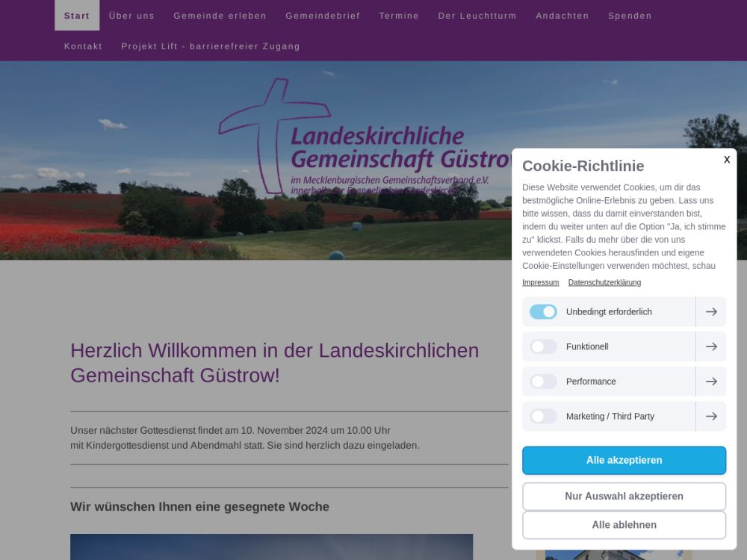
Task: Open the Über uns menu item
Action: tap(131, 16)
